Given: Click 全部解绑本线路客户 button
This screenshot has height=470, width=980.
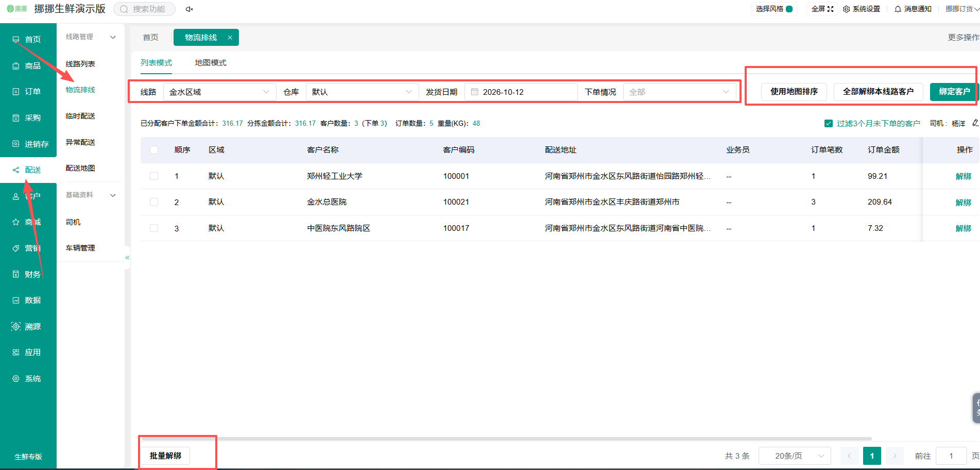Looking at the screenshot, I should click(878, 91).
